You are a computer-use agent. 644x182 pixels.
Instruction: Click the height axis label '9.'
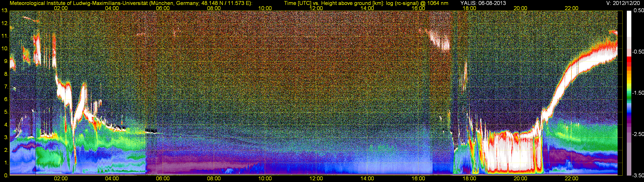click(x=6, y=61)
